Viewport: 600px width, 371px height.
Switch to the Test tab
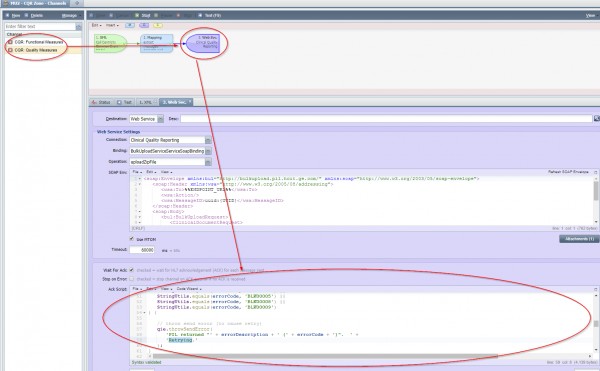(125, 102)
